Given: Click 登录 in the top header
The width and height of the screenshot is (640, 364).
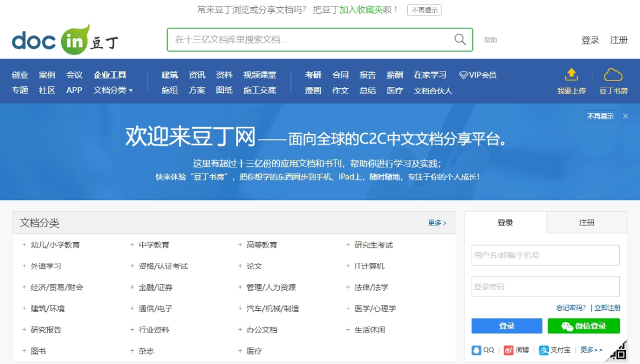Looking at the screenshot, I should point(590,40).
